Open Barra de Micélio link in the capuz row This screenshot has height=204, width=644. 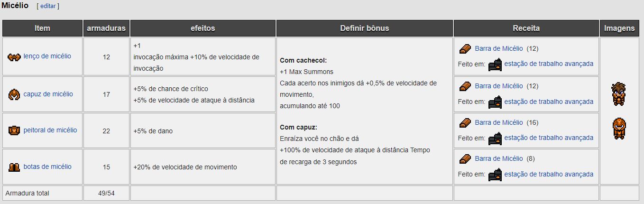pyautogui.click(x=498, y=86)
